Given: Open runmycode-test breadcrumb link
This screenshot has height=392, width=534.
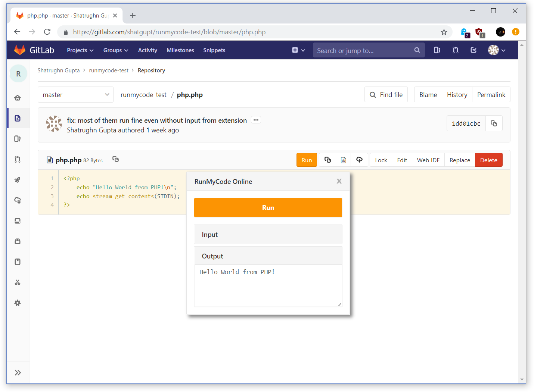Looking at the screenshot, I should [x=109, y=70].
